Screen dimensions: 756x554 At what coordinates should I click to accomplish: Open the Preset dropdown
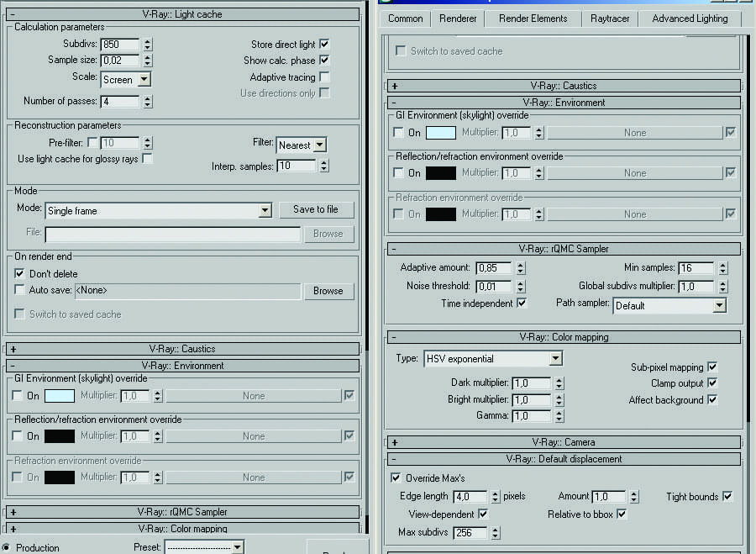pyautogui.click(x=204, y=547)
